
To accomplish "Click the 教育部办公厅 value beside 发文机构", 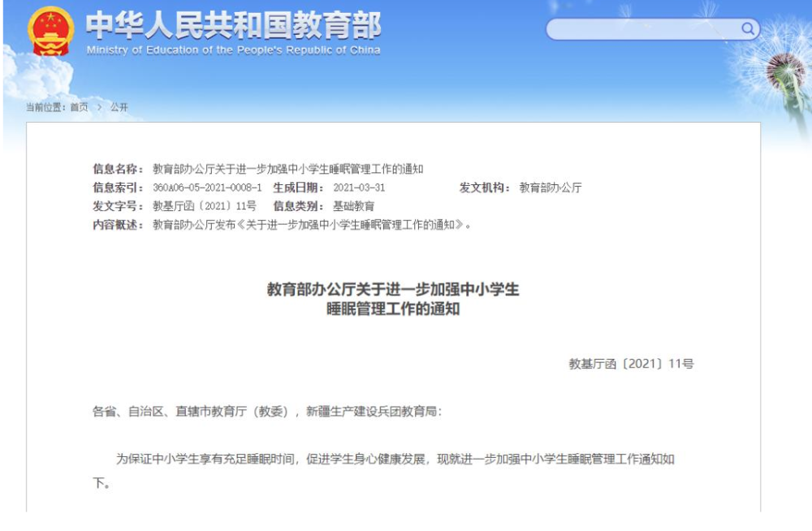I will tap(551, 188).
